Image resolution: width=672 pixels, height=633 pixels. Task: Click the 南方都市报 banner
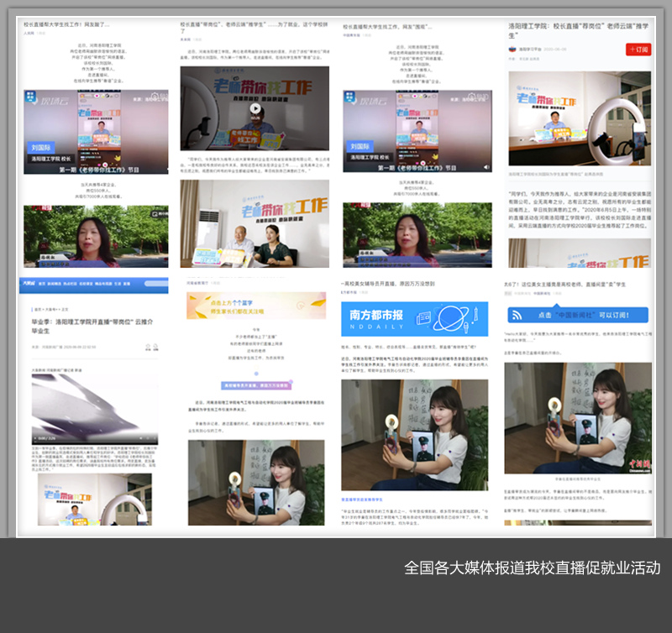(413, 318)
